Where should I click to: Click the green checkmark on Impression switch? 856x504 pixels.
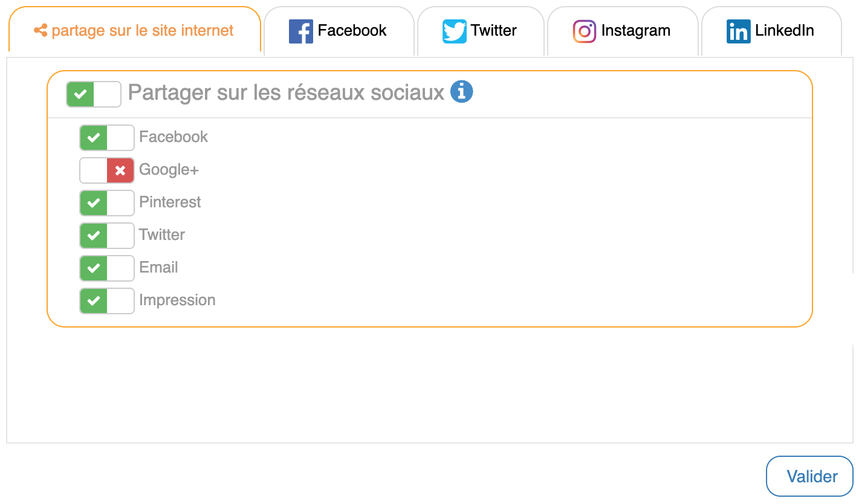click(x=94, y=301)
